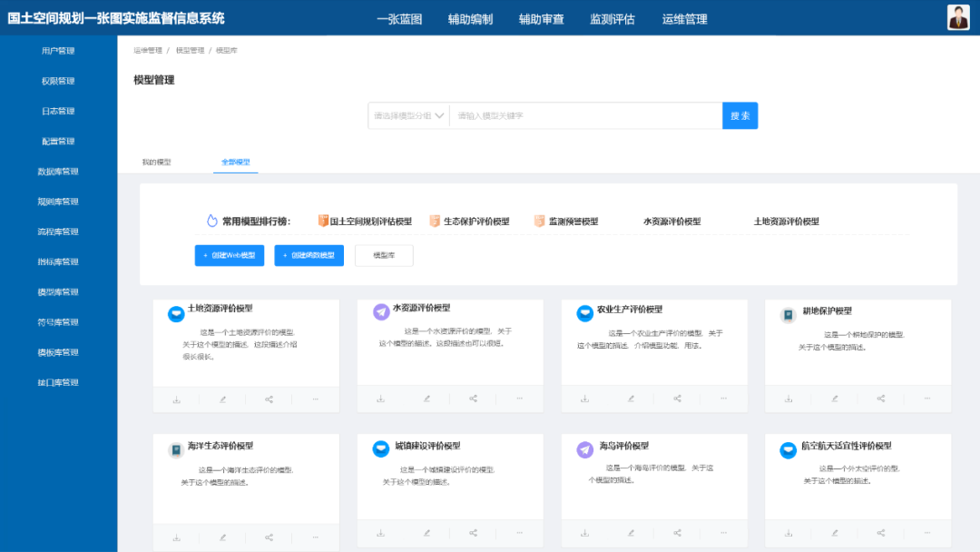Viewport: 980px width, 552px height.
Task: Click 运维管理 breadcrumb link
Action: pos(148,50)
